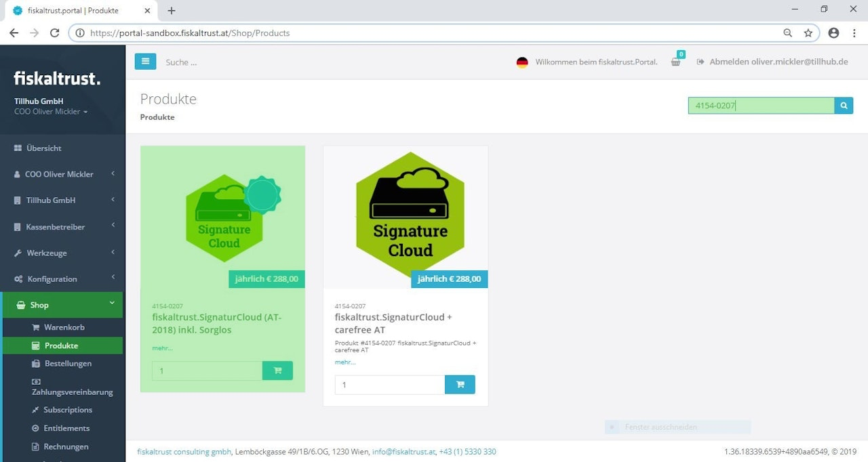Click the fiskaltrust logo
This screenshot has width=868, height=462.
(x=57, y=79)
